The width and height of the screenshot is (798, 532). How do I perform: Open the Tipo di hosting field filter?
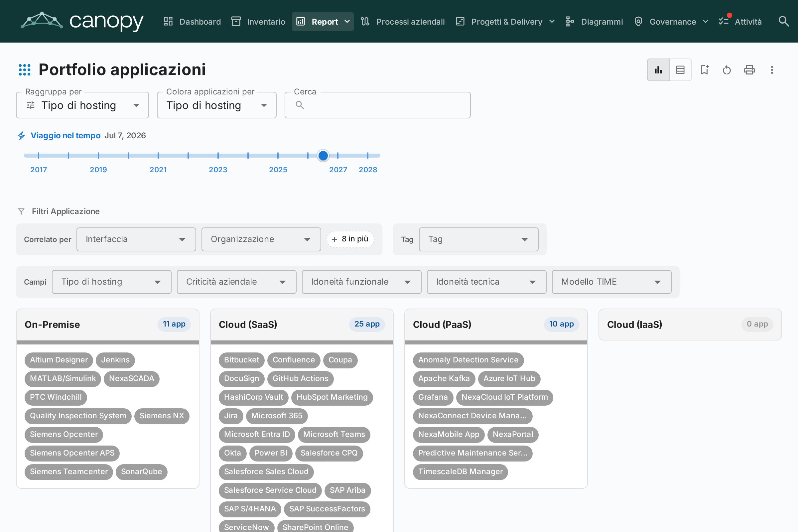112,282
